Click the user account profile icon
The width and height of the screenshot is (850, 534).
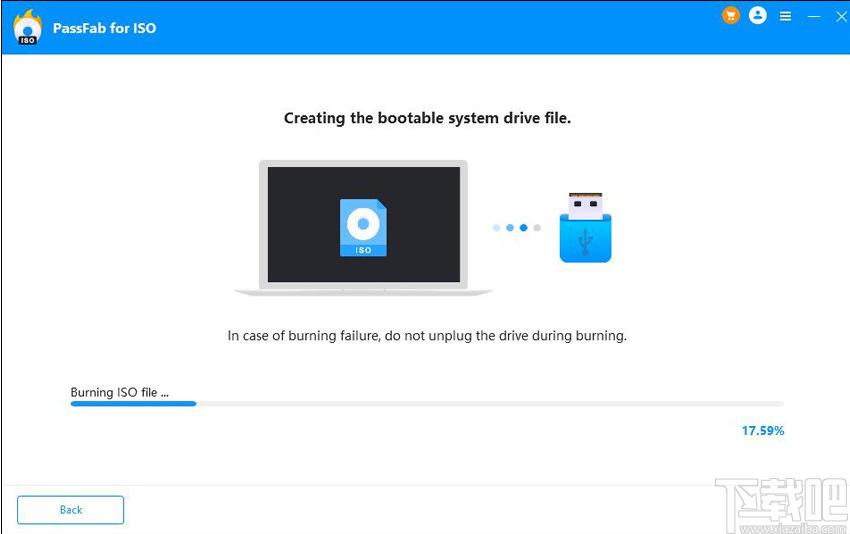pos(758,16)
